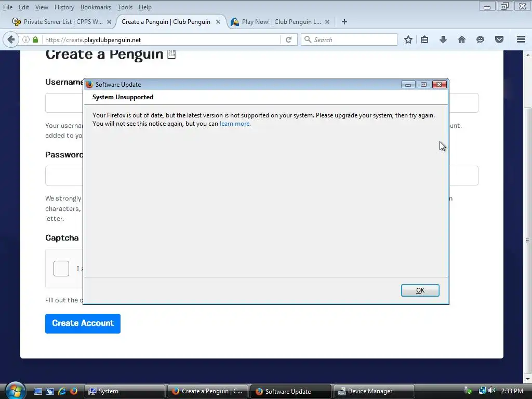This screenshot has height=399, width=532.
Task: Maximize the Software Update dialog
Action: click(423, 85)
